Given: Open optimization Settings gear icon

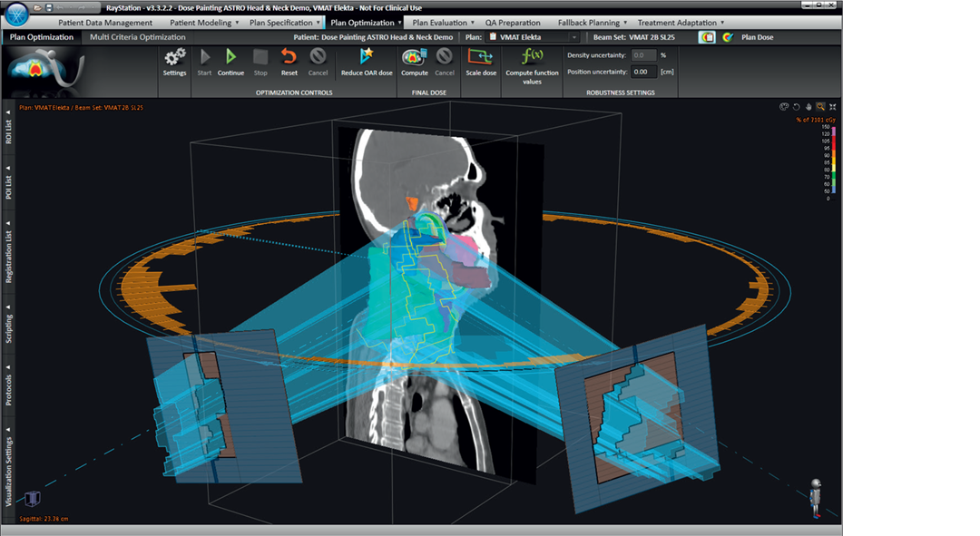Looking at the screenshot, I should (174, 57).
